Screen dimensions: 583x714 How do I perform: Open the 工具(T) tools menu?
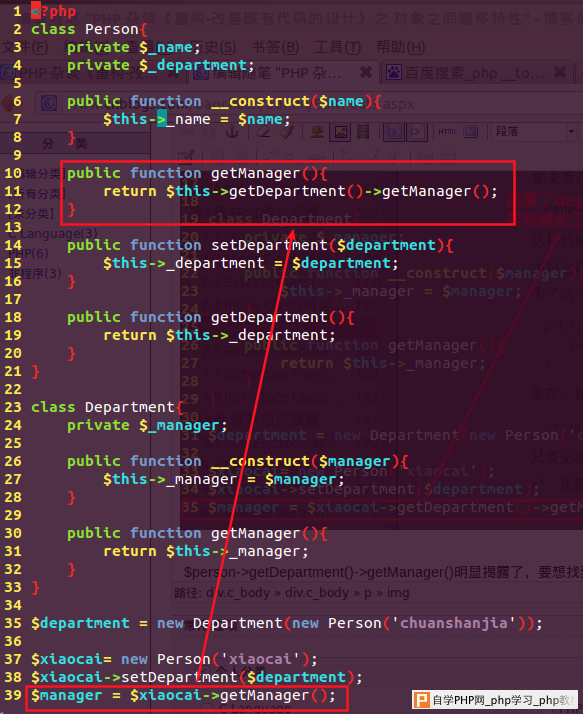pos(338,47)
